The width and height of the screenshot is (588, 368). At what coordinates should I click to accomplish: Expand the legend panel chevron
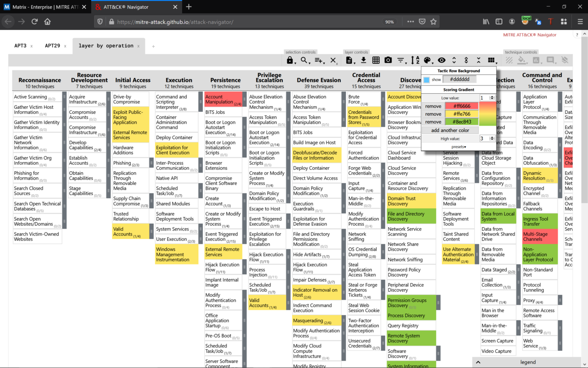(478, 362)
